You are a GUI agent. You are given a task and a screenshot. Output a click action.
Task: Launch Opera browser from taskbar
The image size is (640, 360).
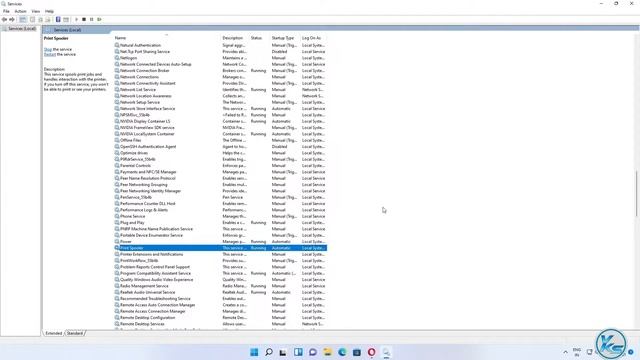(x=371, y=352)
